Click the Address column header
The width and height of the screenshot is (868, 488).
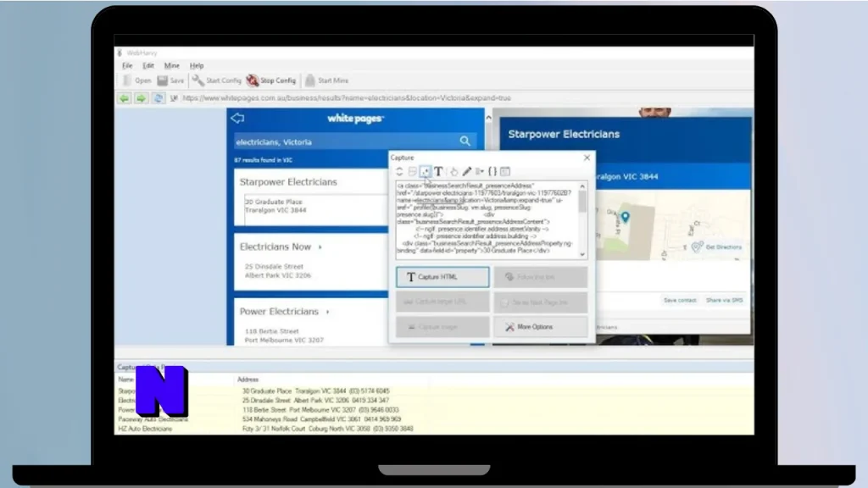pyautogui.click(x=248, y=380)
